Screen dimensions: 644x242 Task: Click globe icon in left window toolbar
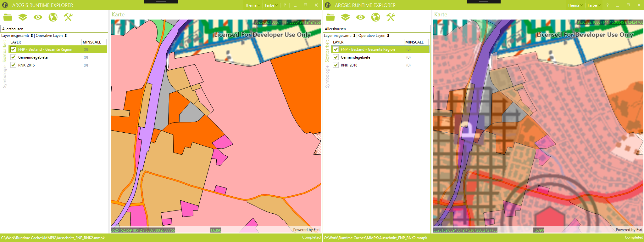coord(53,17)
